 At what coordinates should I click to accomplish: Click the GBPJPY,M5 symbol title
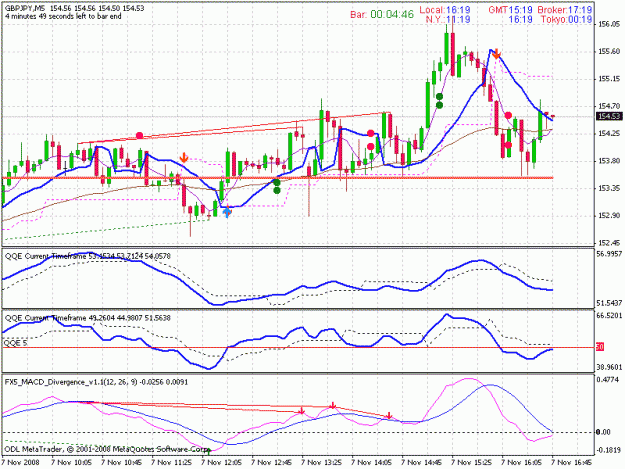click(x=25, y=8)
